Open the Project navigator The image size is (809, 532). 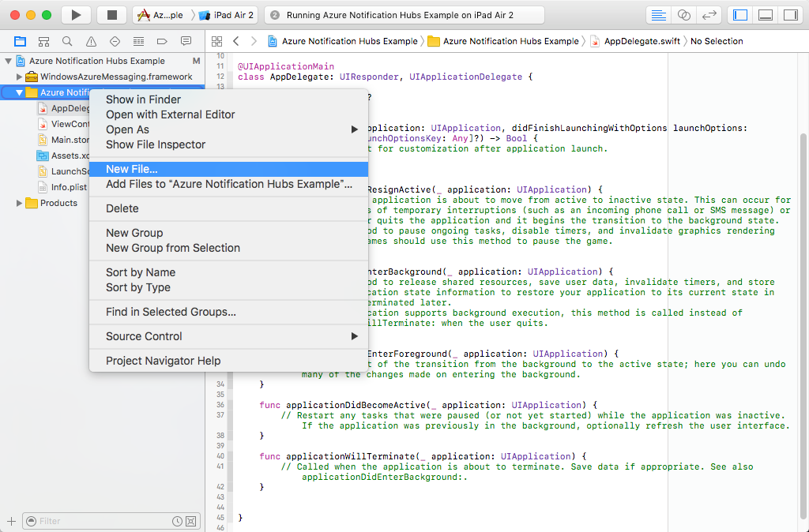click(20, 41)
